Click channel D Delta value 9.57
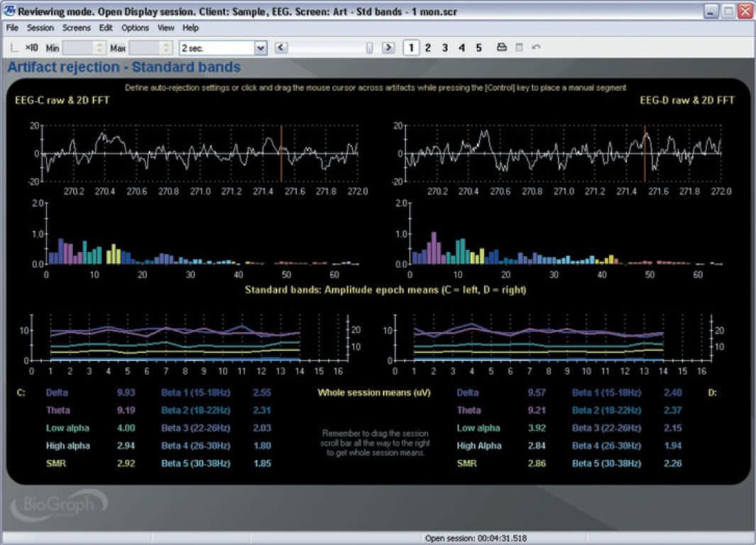 coord(537,393)
